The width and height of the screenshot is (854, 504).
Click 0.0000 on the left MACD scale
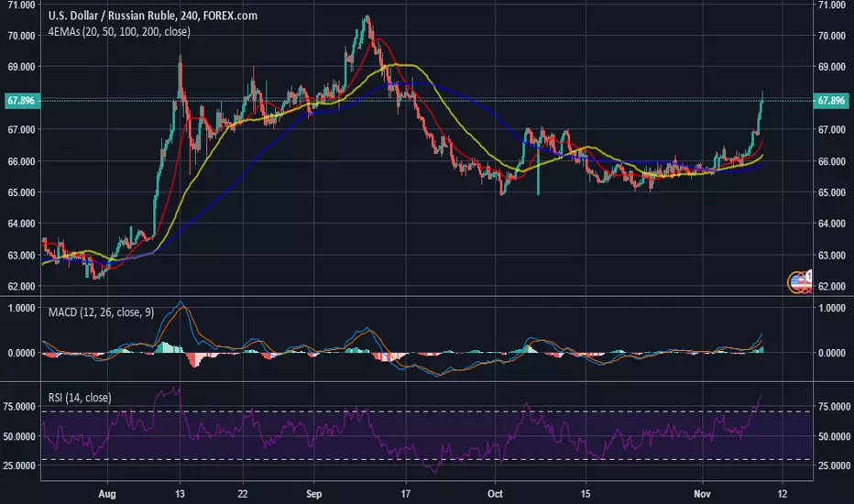click(22, 353)
